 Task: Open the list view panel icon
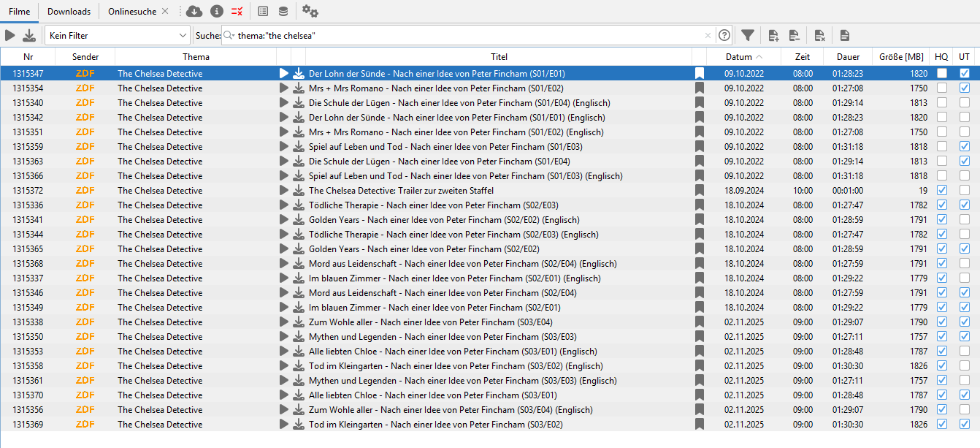click(x=264, y=11)
